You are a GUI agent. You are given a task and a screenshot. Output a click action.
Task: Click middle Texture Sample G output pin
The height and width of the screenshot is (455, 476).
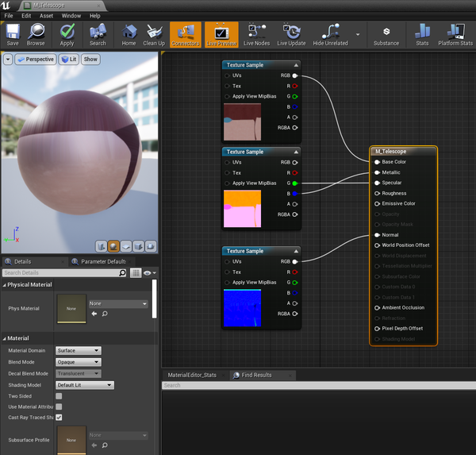[x=295, y=183]
